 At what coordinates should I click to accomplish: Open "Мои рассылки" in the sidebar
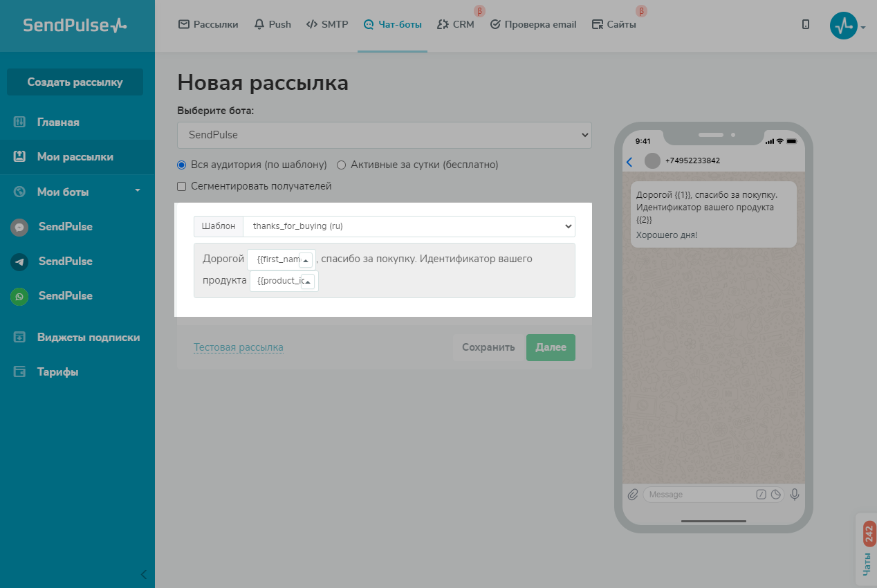coord(75,157)
